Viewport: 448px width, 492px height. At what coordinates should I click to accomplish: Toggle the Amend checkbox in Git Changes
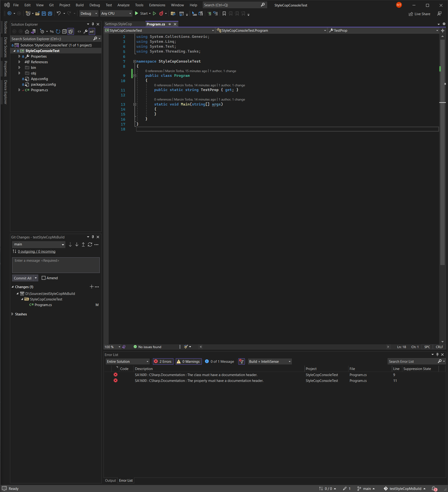point(44,278)
